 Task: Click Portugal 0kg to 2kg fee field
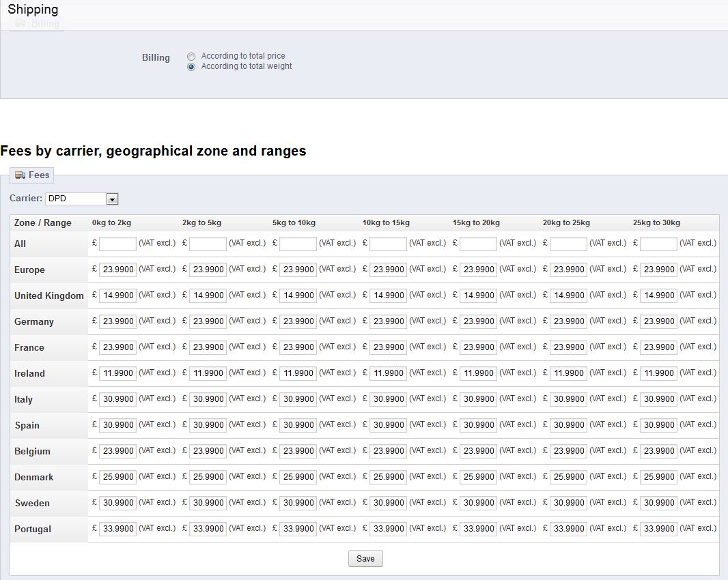(x=117, y=530)
